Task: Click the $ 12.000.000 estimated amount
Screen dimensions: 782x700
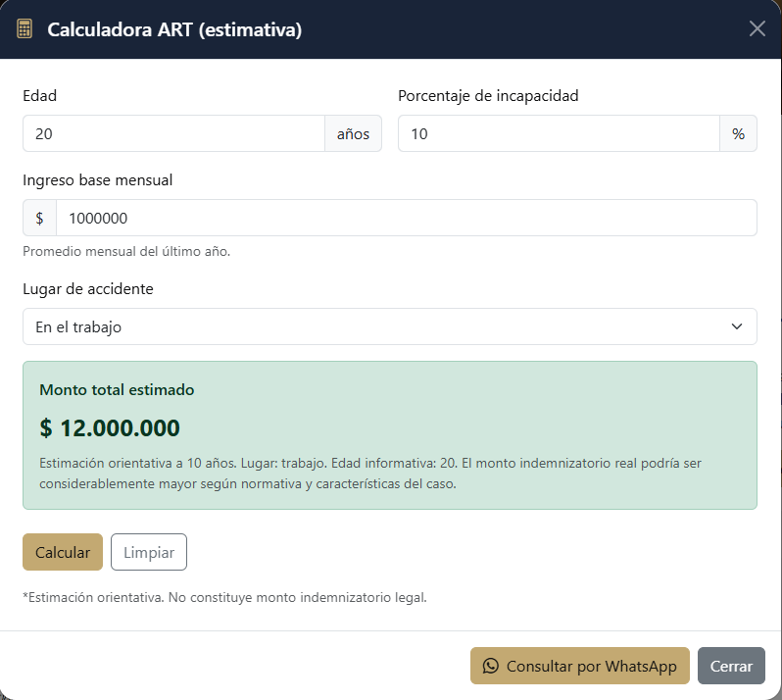Action: coord(110,428)
